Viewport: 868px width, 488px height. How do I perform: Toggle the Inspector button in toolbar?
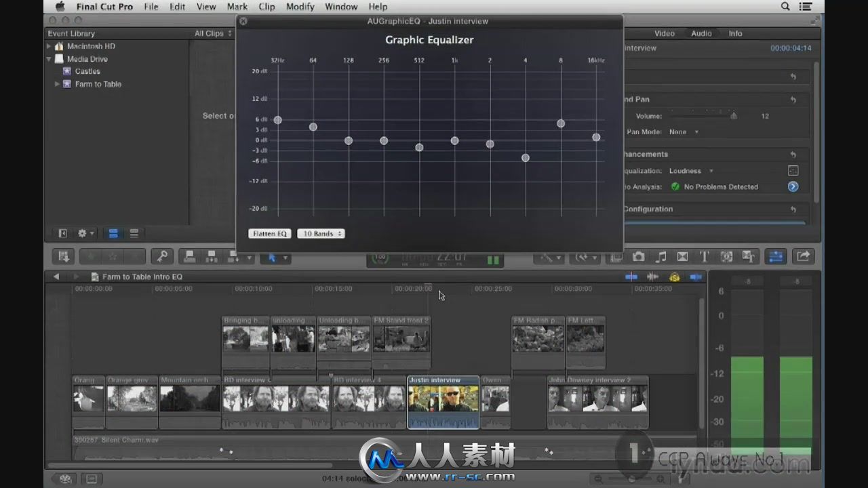tap(776, 256)
